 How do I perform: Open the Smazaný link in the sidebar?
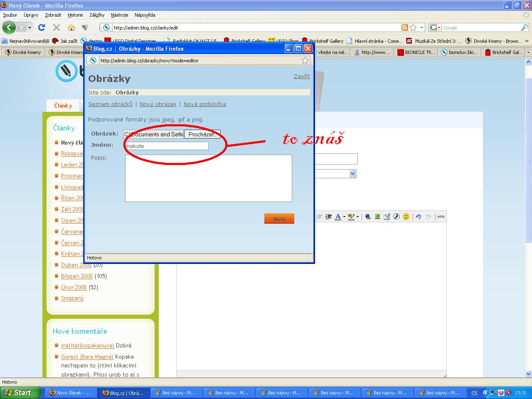click(72, 298)
